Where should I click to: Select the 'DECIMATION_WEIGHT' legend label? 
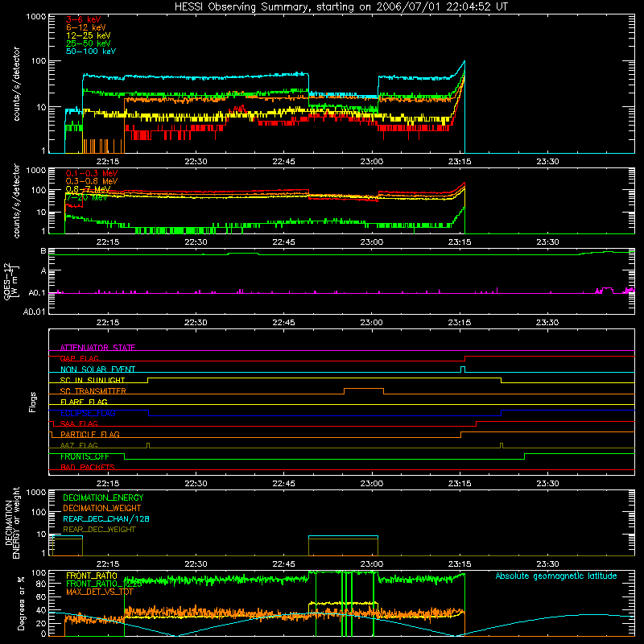[102, 508]
